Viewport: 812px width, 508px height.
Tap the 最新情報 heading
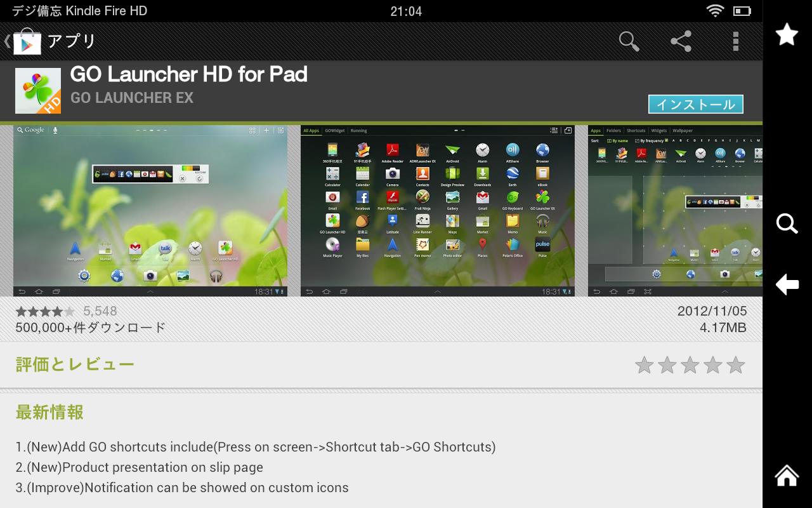(x=49, y=412)
